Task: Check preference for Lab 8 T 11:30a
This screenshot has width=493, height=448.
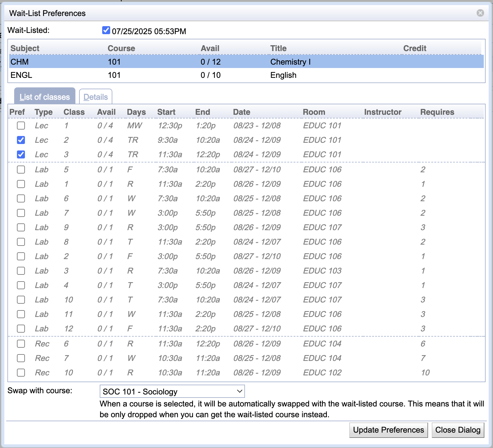Action: [21, 242]
